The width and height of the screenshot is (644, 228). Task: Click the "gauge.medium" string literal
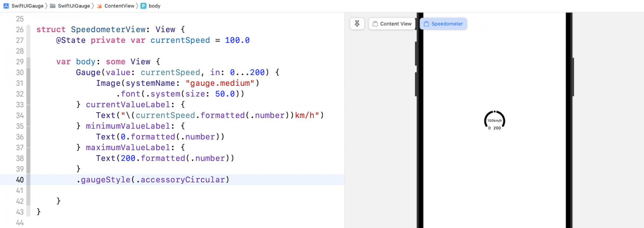220,83
